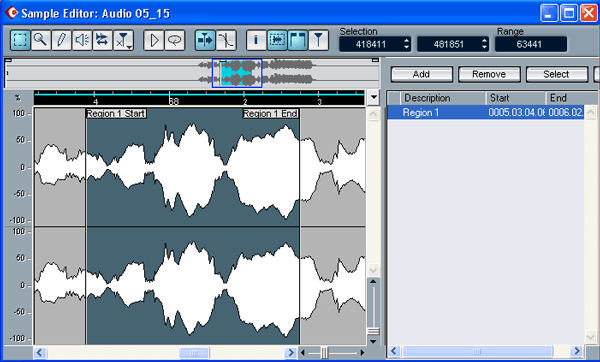
Task: Start audition with the Play icon
Action: click(x=154, y=40)
